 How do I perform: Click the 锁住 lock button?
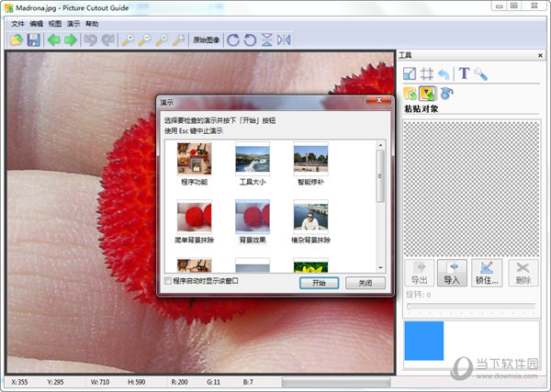[487, 273]
